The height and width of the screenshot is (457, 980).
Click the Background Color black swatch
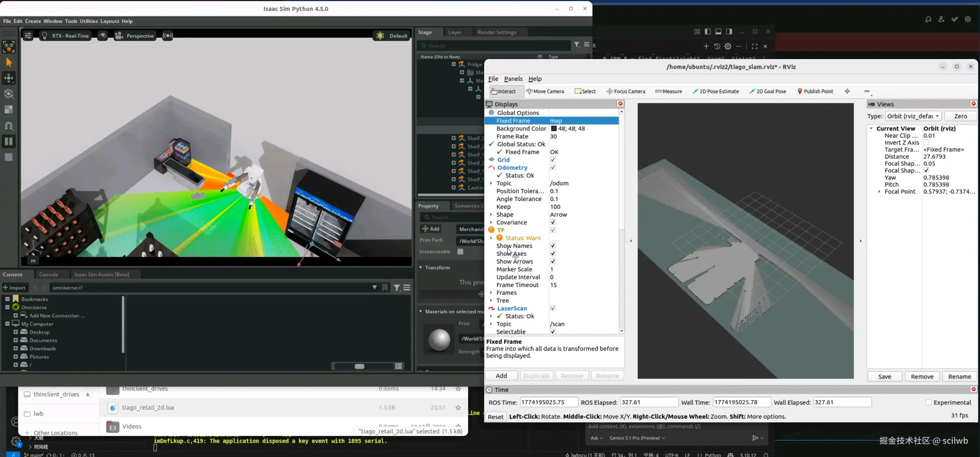[554, 128]
